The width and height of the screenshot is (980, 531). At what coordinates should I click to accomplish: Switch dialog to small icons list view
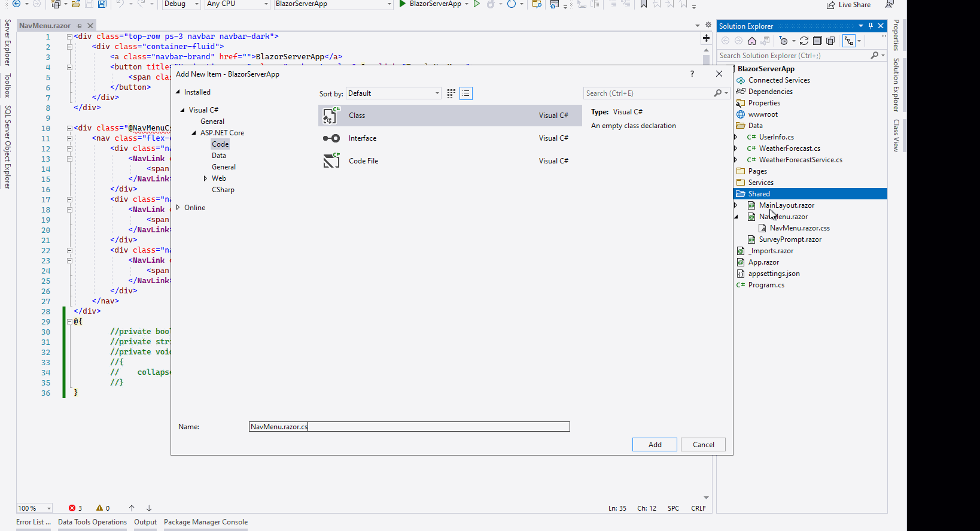[x=466, y=93]
